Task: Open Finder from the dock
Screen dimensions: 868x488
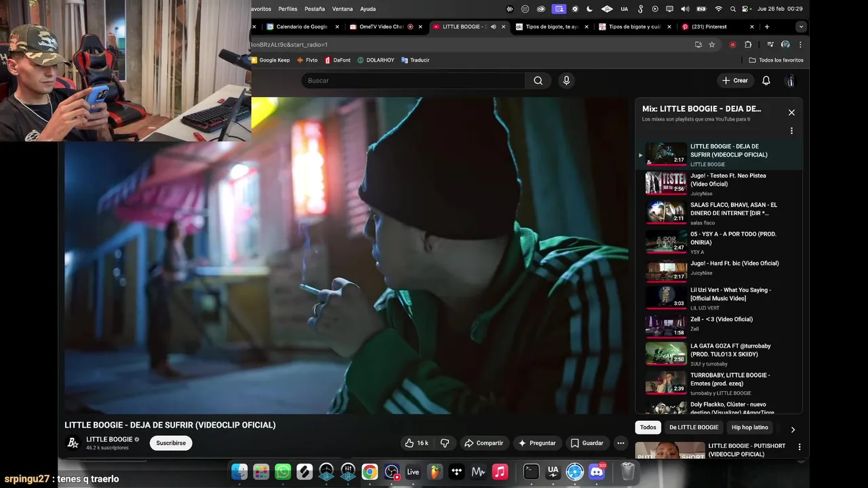Action: point(239,472)
